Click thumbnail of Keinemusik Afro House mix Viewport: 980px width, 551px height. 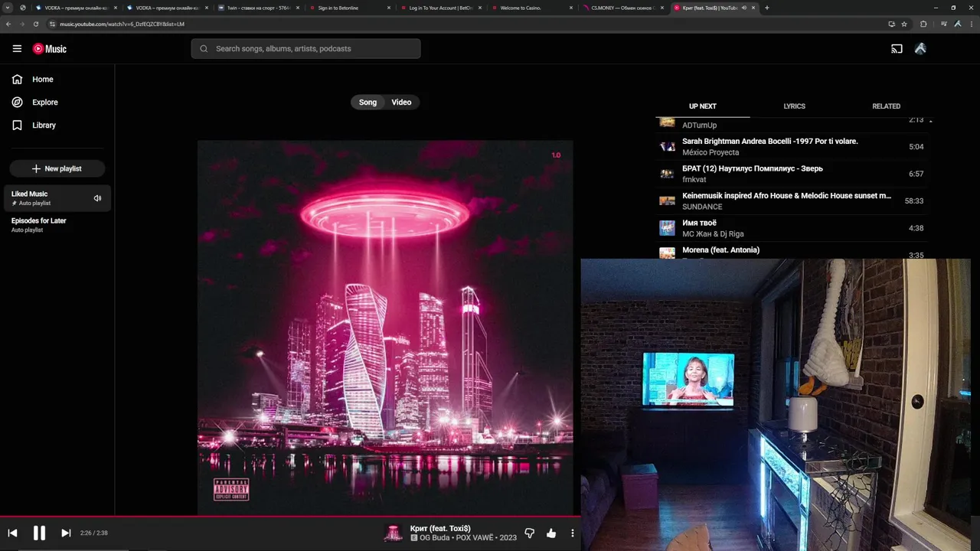click(x=668, y=201)
